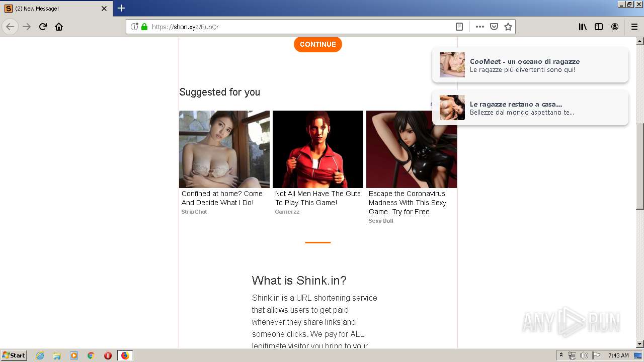Screen dimensions: 644x362
Task: Open the StripChat ad thumbnail image
Action: (x=224, y=149)
